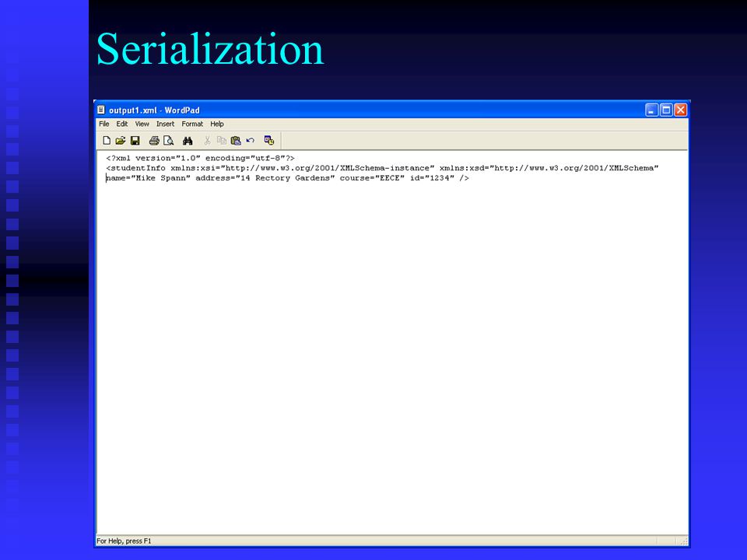
Task: Open the Insert menu
Action: pos(165,124)
